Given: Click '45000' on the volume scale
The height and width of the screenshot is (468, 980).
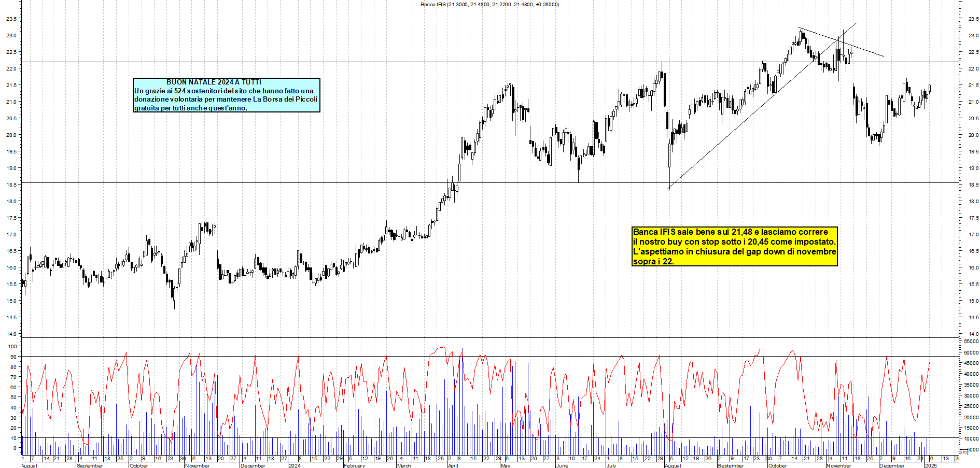Looking at the screenshot, I should [x=972, y=363].
